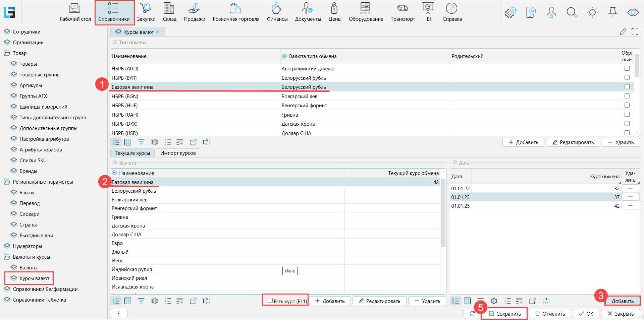Open the search magnifier icon in top bar
Screen dimensions: 644x320
click(572, 13)
